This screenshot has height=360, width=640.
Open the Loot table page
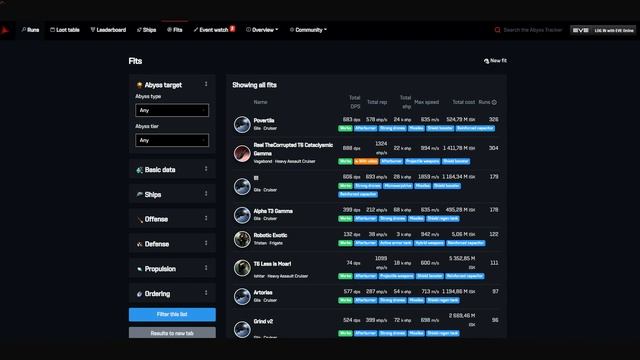[65, 30]
